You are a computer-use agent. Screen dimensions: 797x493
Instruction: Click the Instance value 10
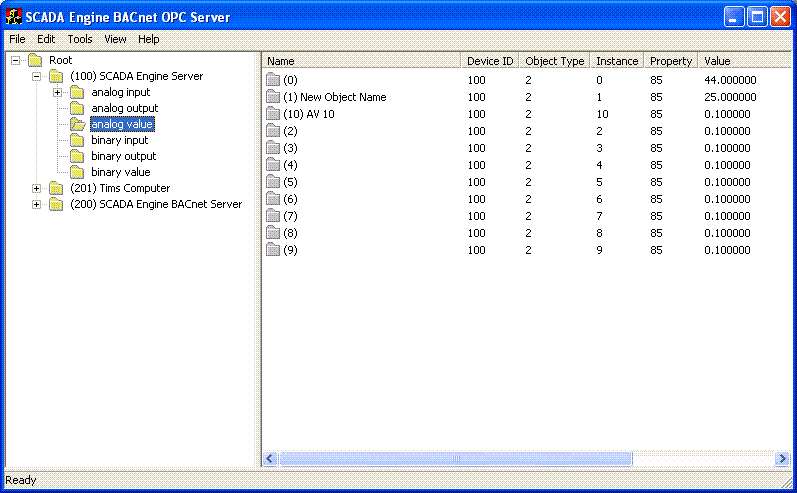(x=602, y=114)
